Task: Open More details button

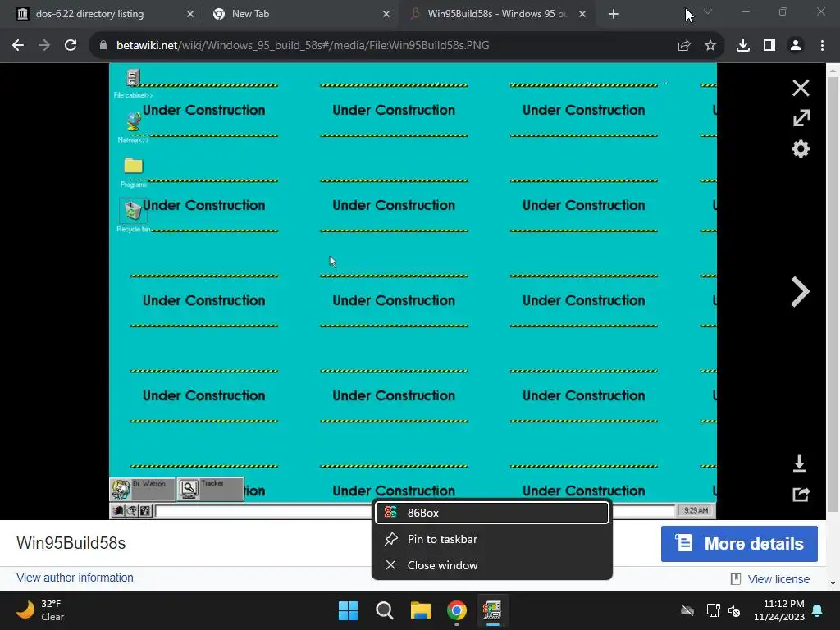Action: [739, 544]
